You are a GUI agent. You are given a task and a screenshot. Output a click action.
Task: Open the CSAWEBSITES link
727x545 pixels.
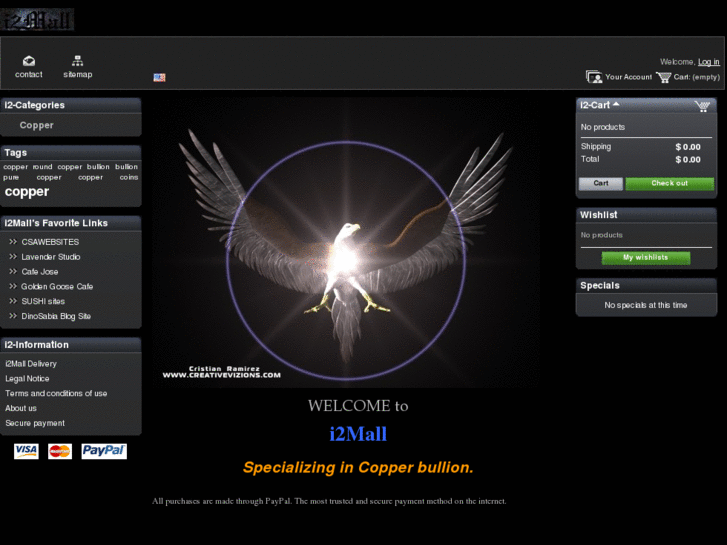50,242
